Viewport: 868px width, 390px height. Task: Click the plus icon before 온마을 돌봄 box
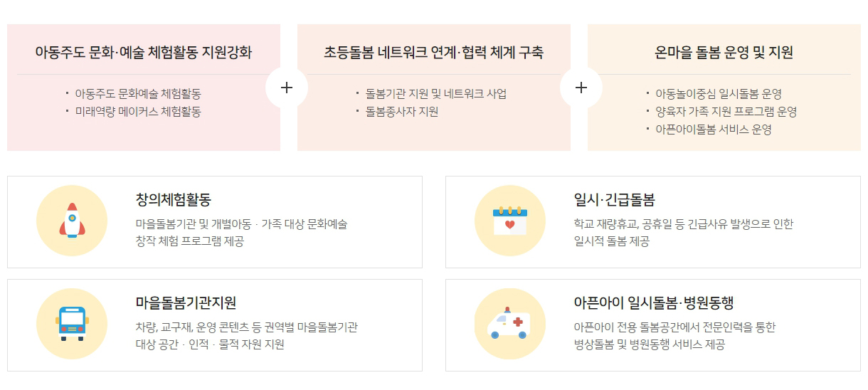(581, 88)
